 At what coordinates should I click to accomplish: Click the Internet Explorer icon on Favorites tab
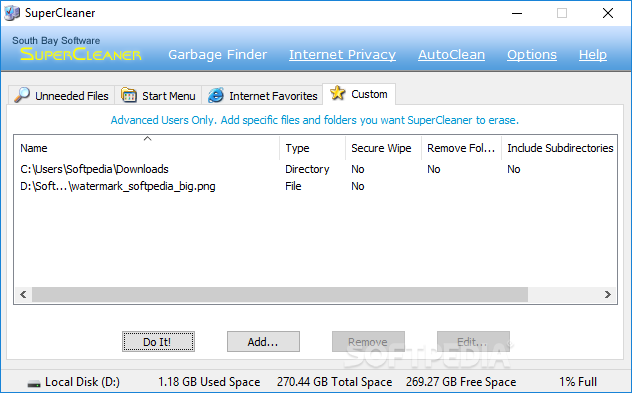pos(216,95)
